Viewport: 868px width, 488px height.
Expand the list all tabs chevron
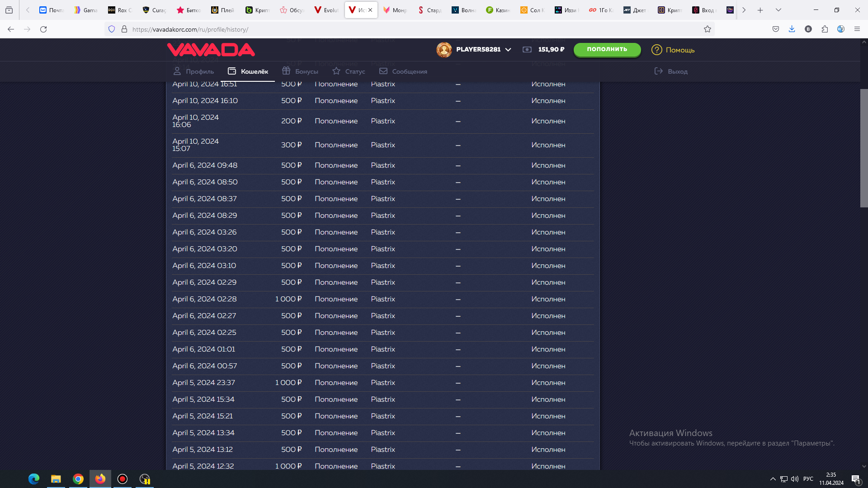[x=778, y=10]
